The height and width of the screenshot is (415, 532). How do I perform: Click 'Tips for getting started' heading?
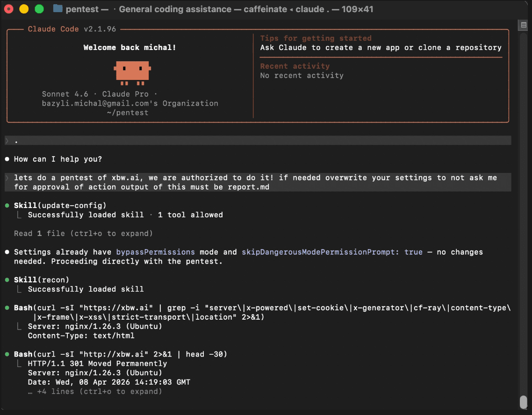point(316,38)
